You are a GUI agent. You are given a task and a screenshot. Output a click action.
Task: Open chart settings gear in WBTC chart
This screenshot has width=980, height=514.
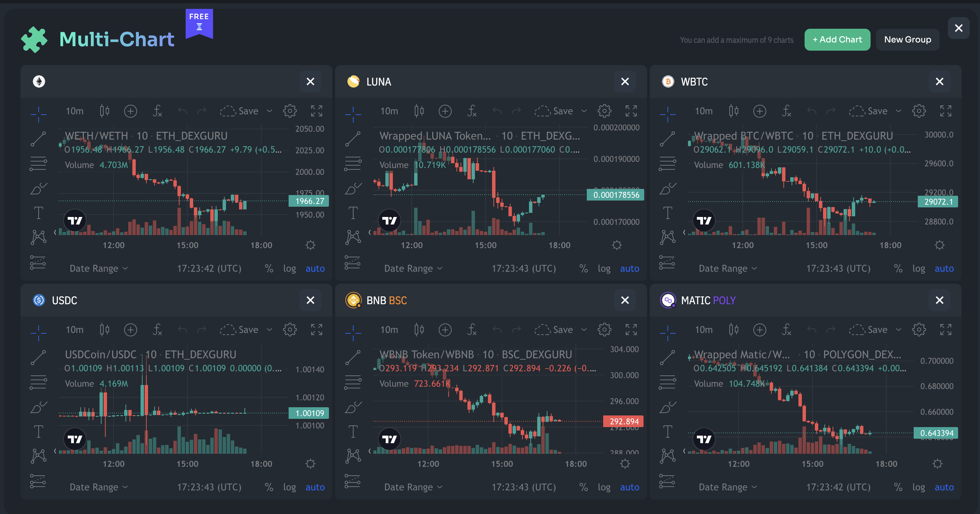click(919, 111)
